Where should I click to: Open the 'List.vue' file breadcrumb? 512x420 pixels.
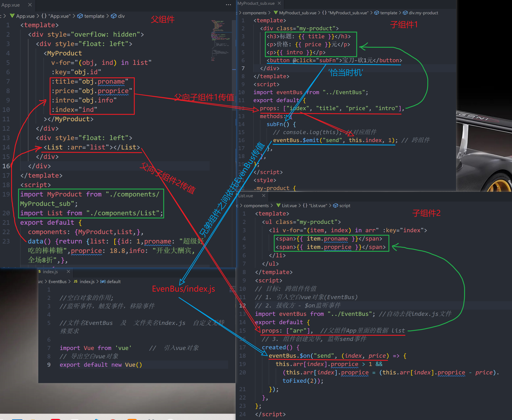pos(289,206)
